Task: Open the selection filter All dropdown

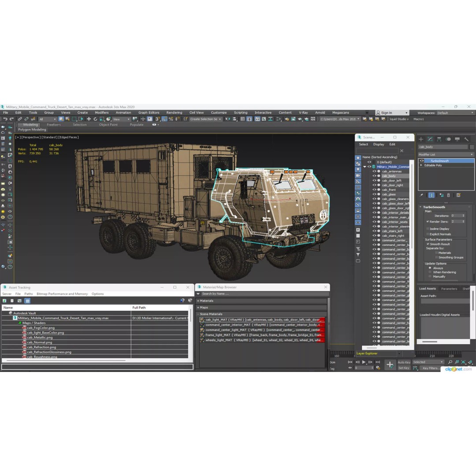Action: (47, 119)
